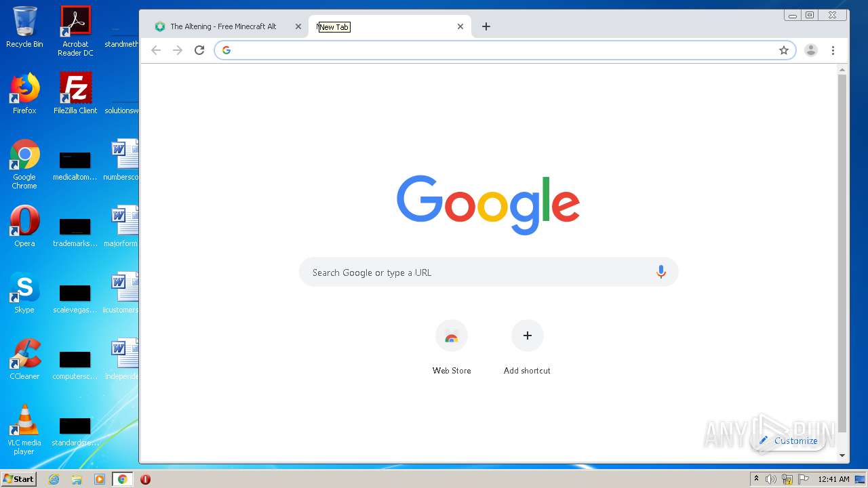Open the Web Store shortcut
This screenshot has width=868, height=488.
pyautogui.click(x=452, y=348)
